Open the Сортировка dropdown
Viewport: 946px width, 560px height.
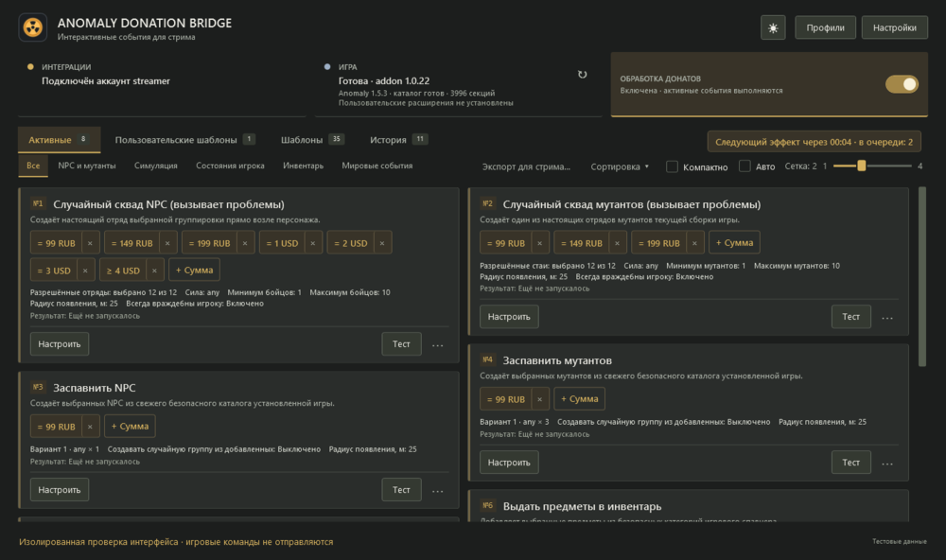pyautogui.click(x=620, y=166)
